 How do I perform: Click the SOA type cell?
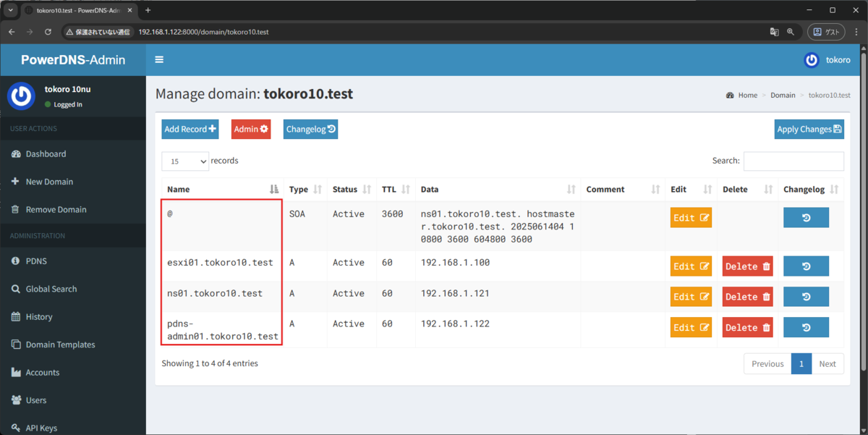click(305, 226)
